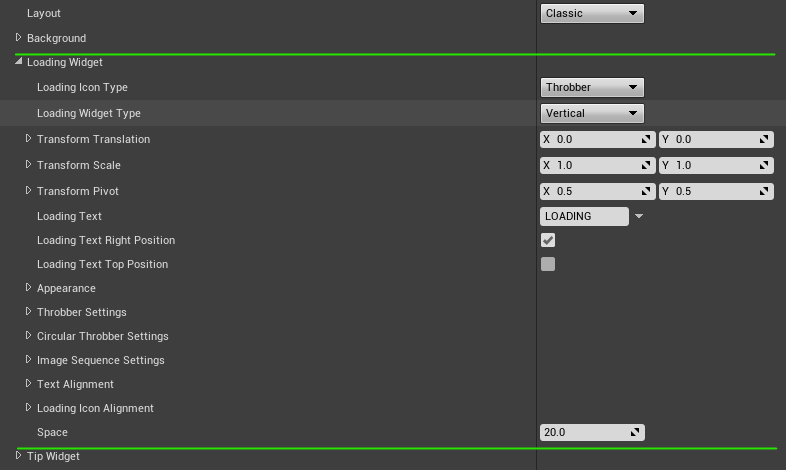Open the Layout dropdown set to Classic
The width and height of the screenshot is (786, 470).
(592, 14)
